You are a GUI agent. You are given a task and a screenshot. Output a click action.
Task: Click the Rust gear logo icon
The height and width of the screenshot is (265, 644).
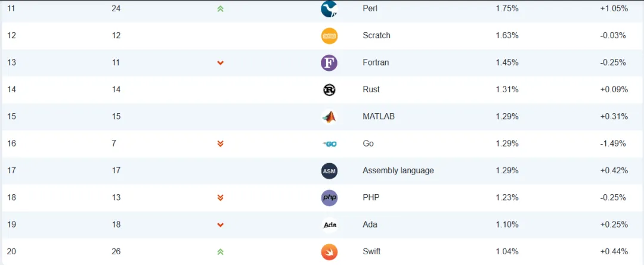[329, 90]
